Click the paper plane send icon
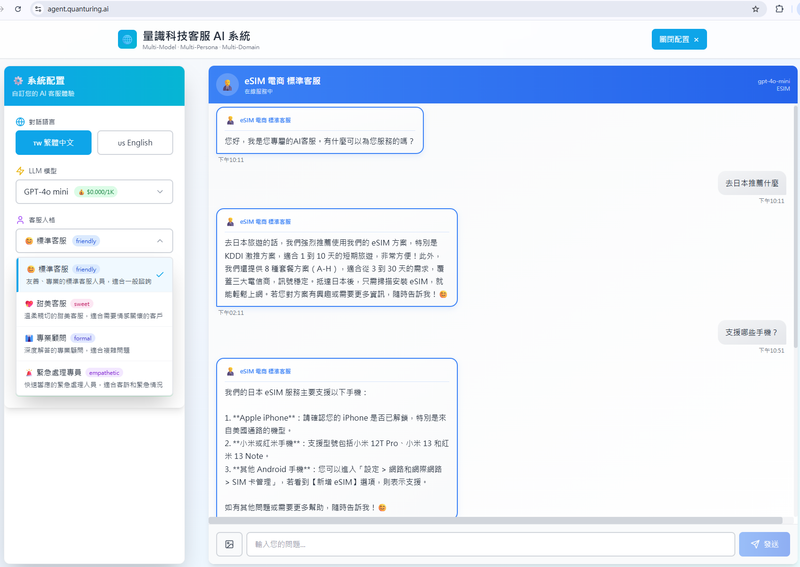 [755, 544]
